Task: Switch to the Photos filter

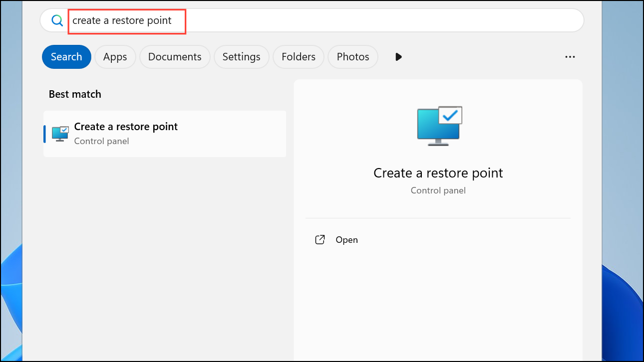Action: [353, 57]
